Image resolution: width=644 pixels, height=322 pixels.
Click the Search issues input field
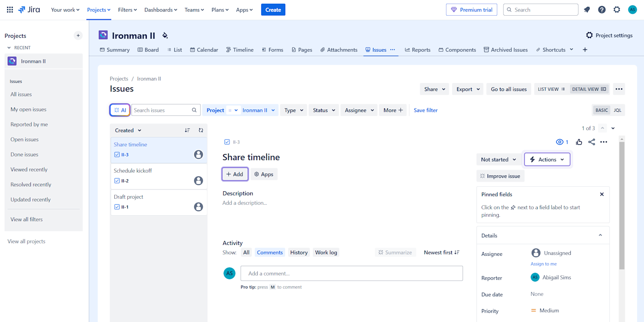pos(166,110)
